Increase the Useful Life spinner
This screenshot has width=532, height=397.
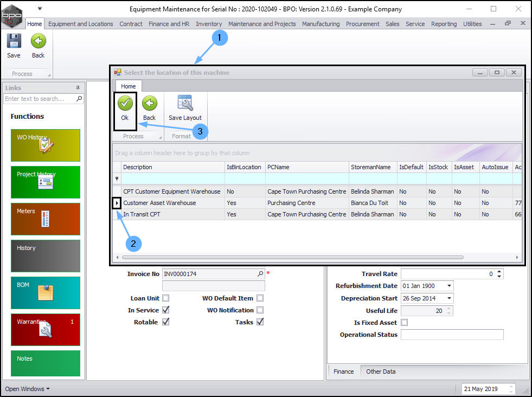coord(449,309)
